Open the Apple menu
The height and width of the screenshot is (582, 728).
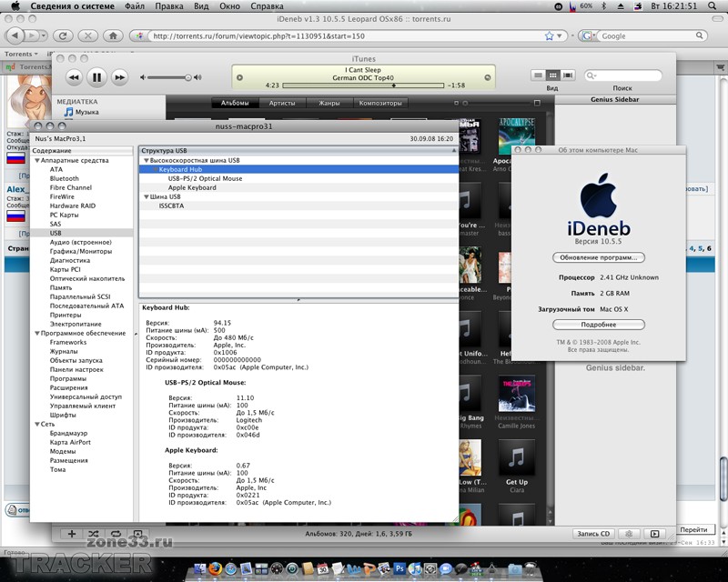point(15,6)
